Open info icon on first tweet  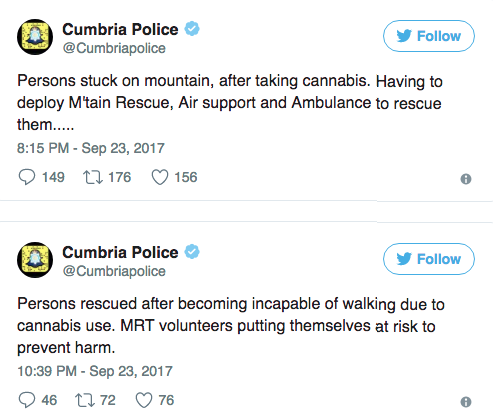tap(466, 179)
